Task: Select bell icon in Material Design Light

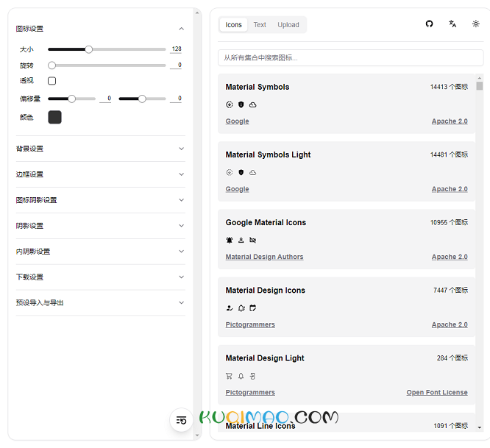Action: [241, 376]
